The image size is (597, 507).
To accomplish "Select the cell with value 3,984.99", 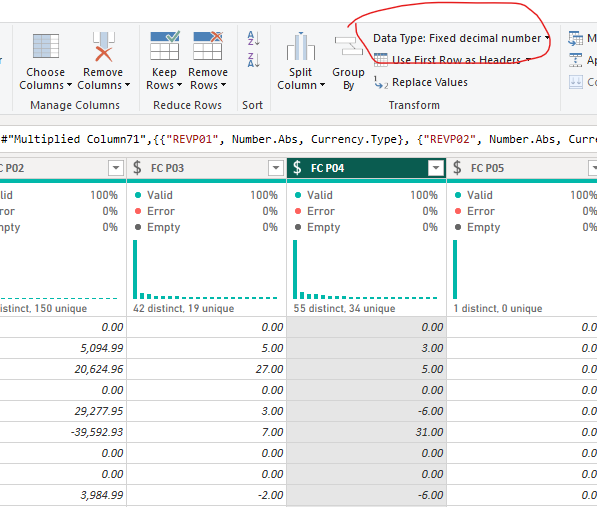I will (63, 495).
